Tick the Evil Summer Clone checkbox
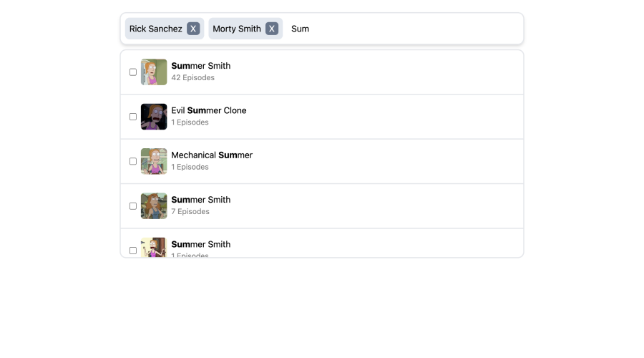Screen dimensions: 644x358 coord(133,117)
